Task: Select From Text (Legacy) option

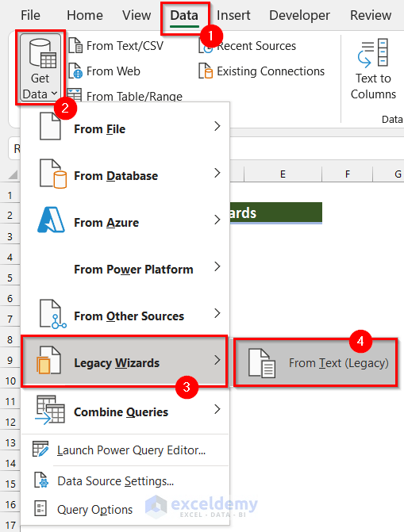Action: coord(315,362)
